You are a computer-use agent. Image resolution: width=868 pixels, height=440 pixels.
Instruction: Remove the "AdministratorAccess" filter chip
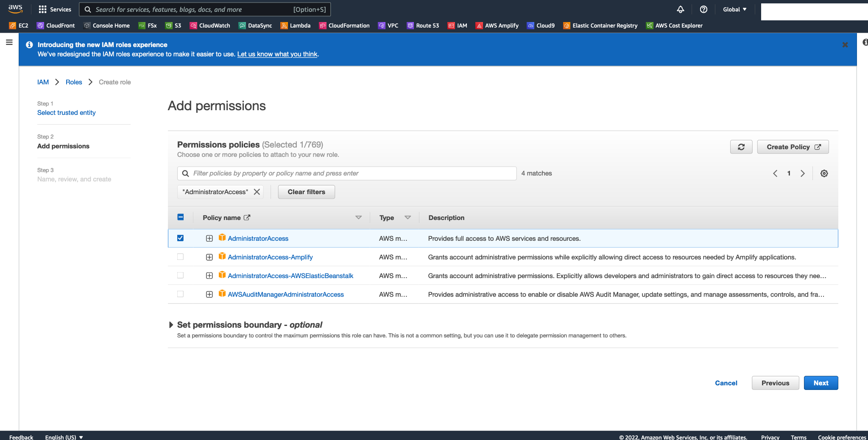[x=257, y=192]
